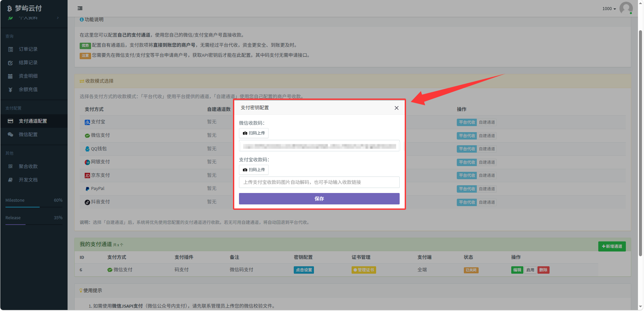Select 平台代收 for 支付宝 row
Viewport: 644px width, 311px height.
(467, 122)
